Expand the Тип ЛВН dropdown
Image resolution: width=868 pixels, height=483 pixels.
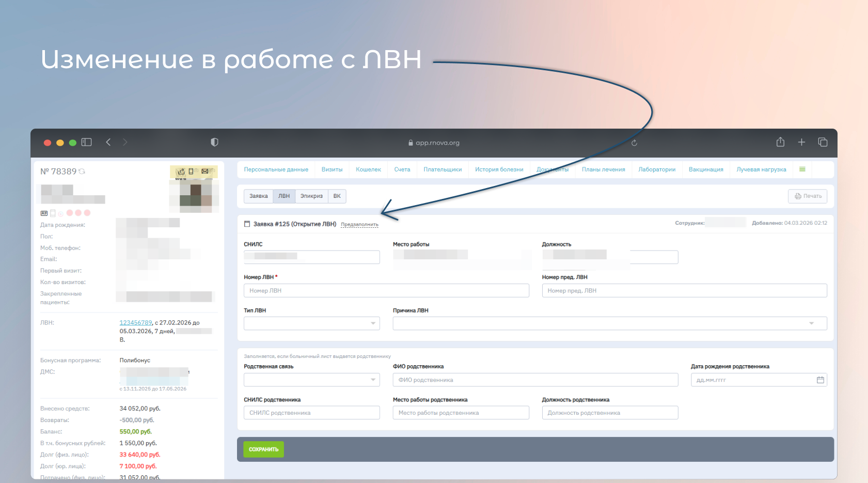(312, 323)
